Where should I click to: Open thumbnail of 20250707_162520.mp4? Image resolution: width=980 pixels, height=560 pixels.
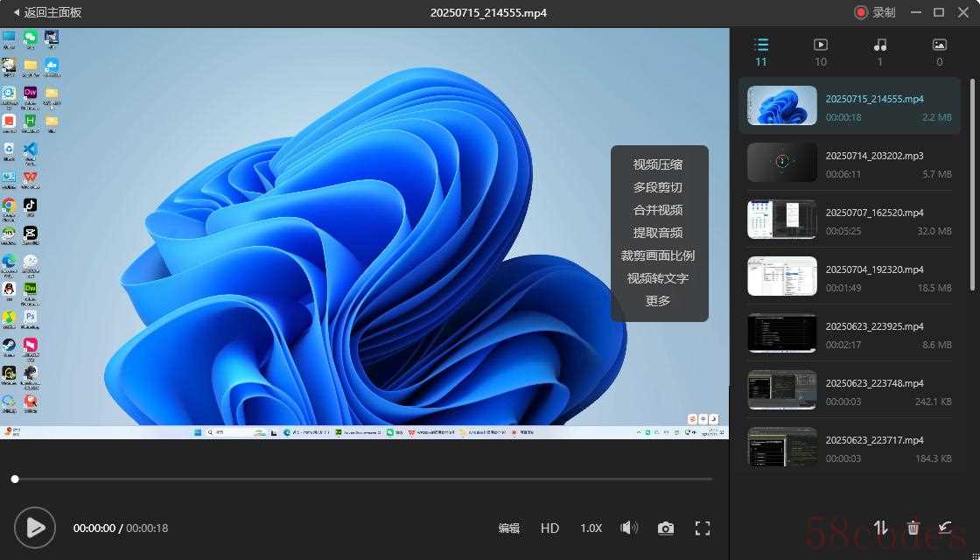pyautogui.click(x=782, y=219)
